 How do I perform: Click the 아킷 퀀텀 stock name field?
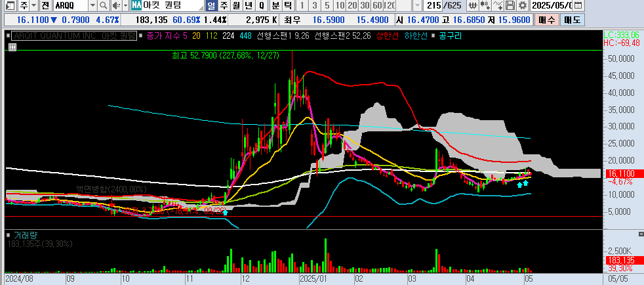pyautogui.click(x=172, y=5)
